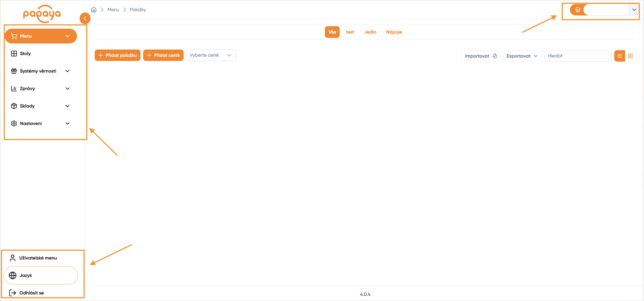
Task: Click the home icon in the breadcrumb
Action: [94, 10]
